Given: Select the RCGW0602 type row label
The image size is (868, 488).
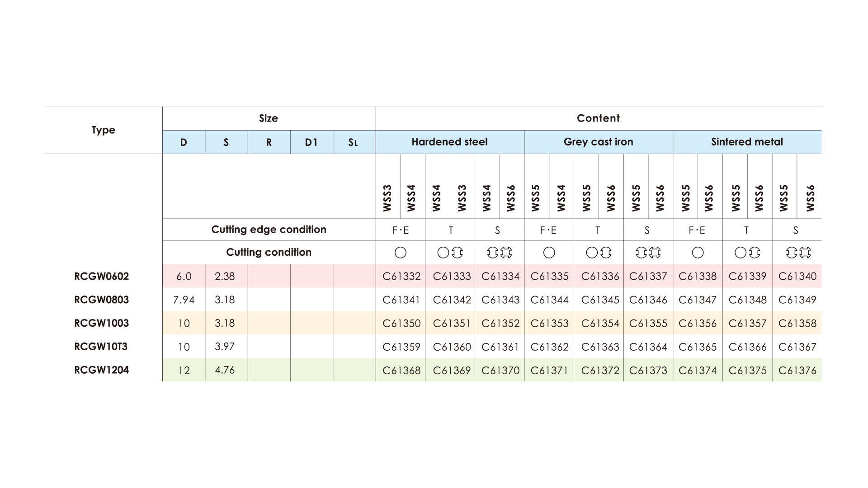Looking at the screenshot, I should coord(102,277).
